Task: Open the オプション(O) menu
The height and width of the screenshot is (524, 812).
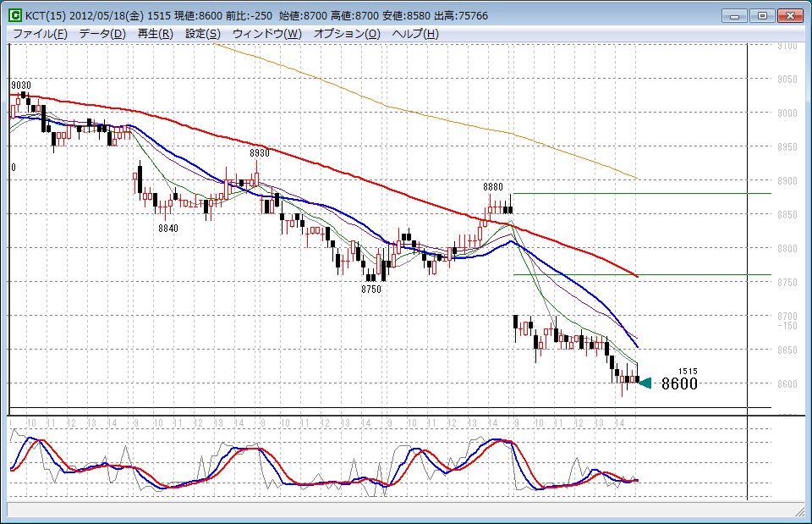Action: (x=348, y=34)
